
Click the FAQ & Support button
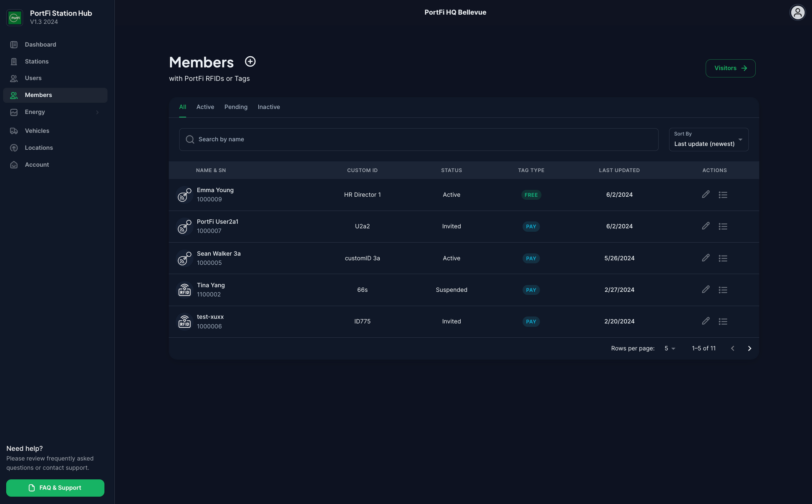pyautogui.click(x=55, y=488)
